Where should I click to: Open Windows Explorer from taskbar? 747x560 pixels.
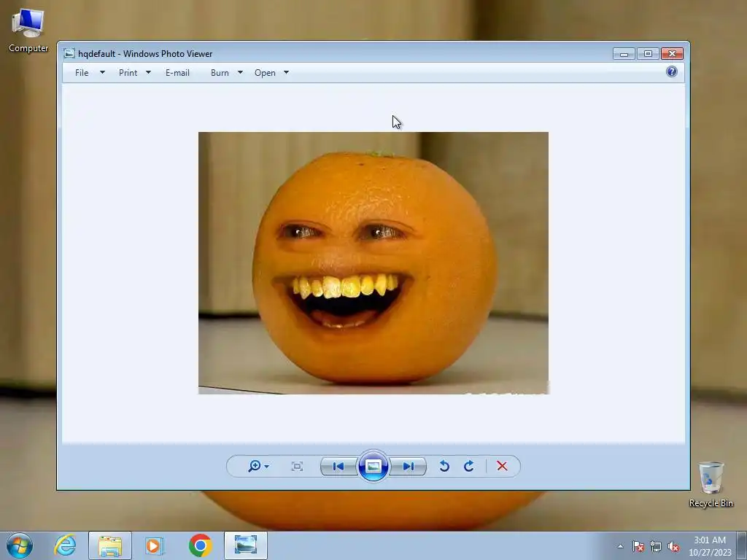(109, 545)
